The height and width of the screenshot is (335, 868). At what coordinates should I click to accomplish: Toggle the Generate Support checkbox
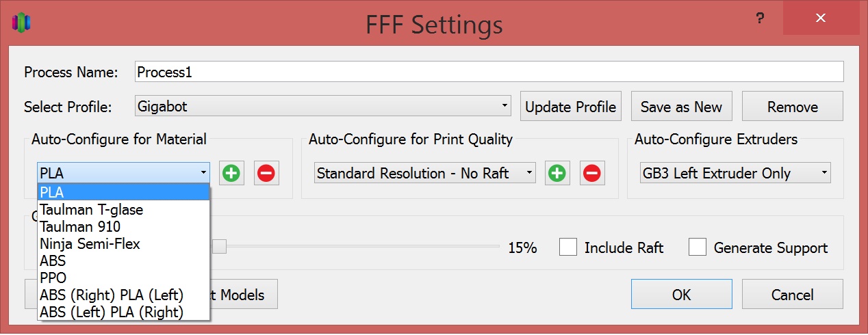[698, 247]
